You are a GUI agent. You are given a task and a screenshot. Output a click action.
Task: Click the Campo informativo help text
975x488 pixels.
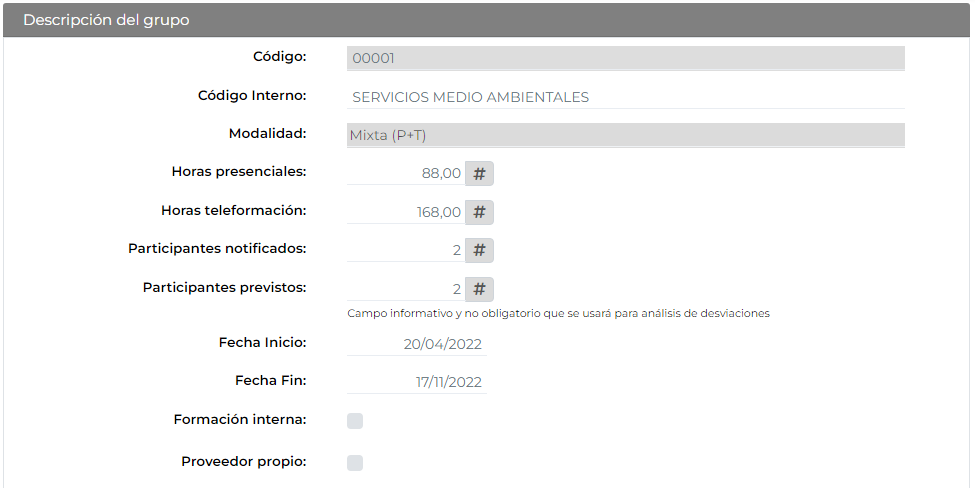558,313
